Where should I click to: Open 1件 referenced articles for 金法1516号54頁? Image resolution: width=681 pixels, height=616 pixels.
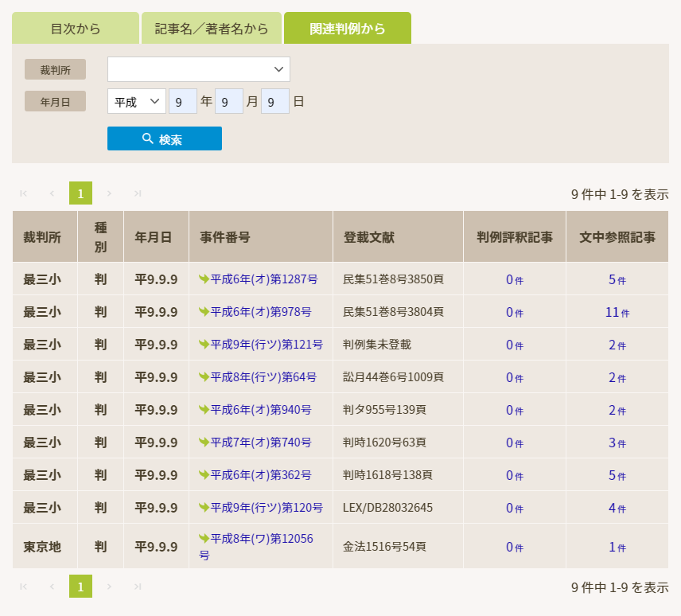pos(617,547)
